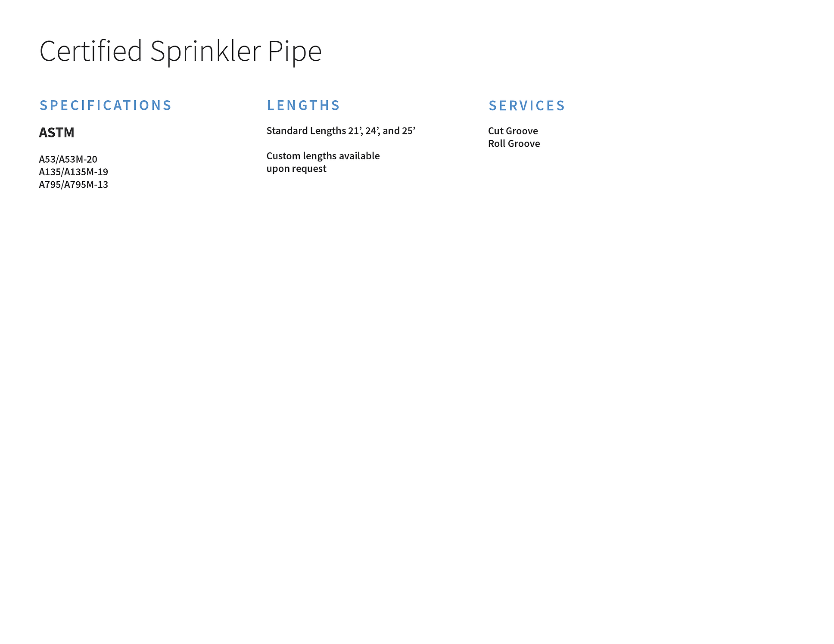Click the word "Pipe" in the title
The width and height of the screenshot is (834, 644).
tap(295, 51)
